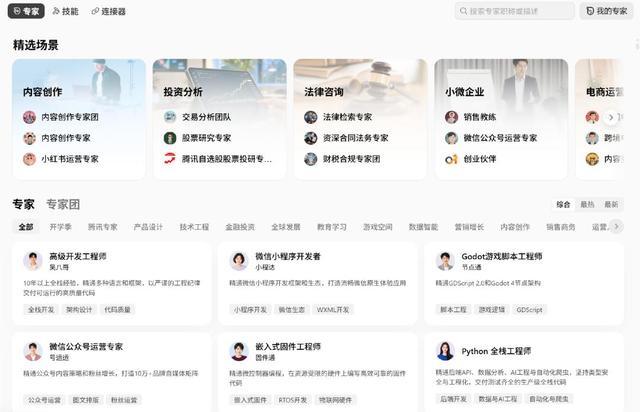Screen dimensions: 640x412
Task: Click the 交易分析团队 avatar icon
Action: [170, 117]
